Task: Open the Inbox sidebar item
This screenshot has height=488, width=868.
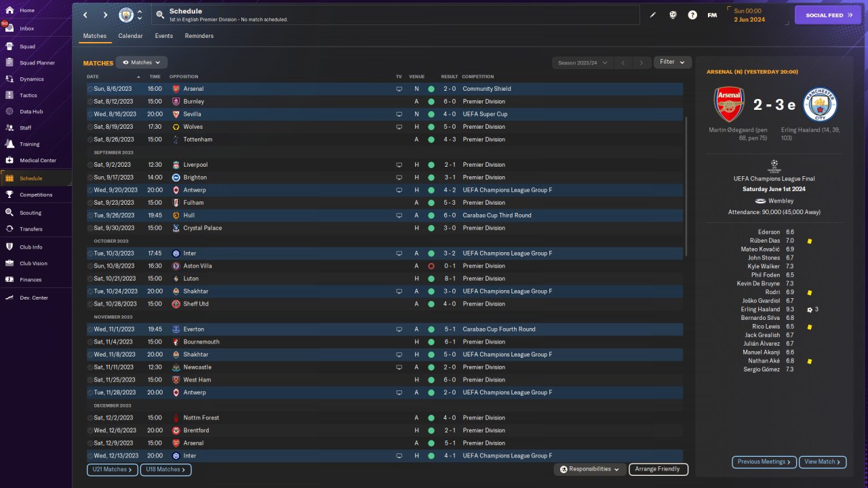Action: pos(36,28)
